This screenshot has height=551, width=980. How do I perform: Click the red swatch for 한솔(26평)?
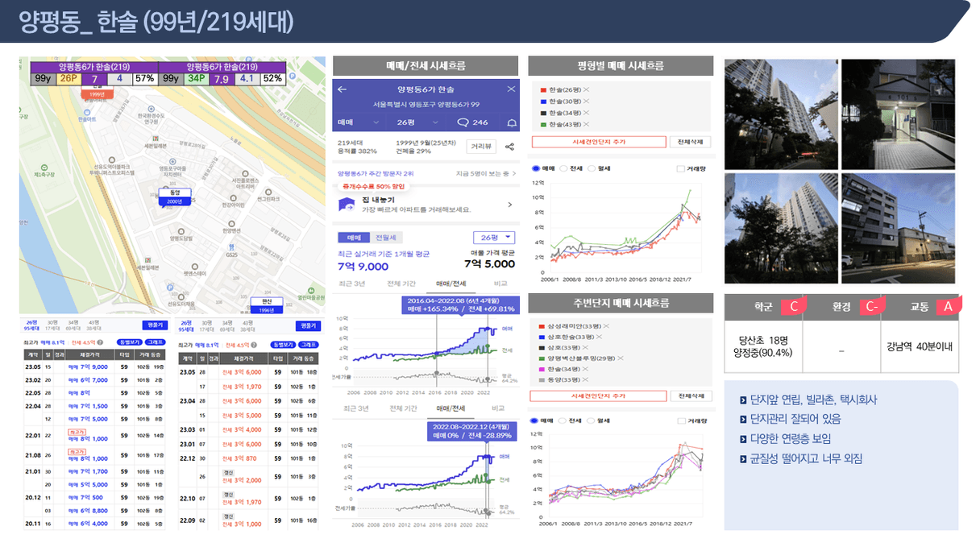(x=544, y=89)
